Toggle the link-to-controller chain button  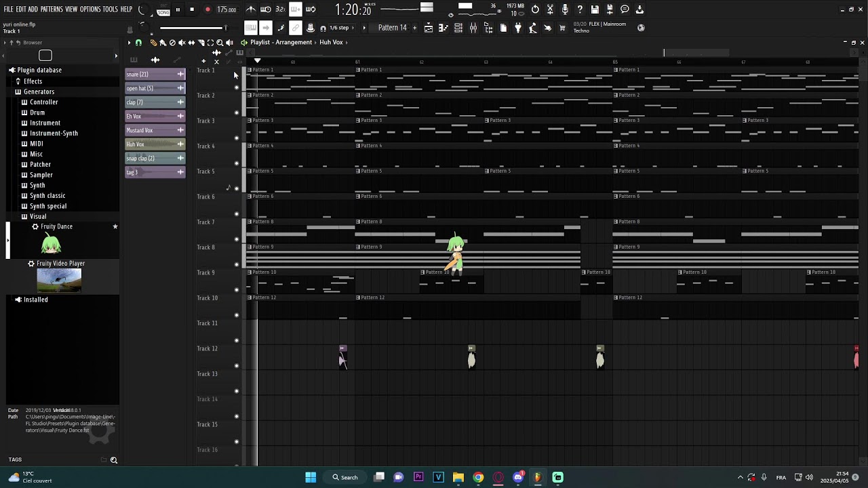tap(296, 28)
